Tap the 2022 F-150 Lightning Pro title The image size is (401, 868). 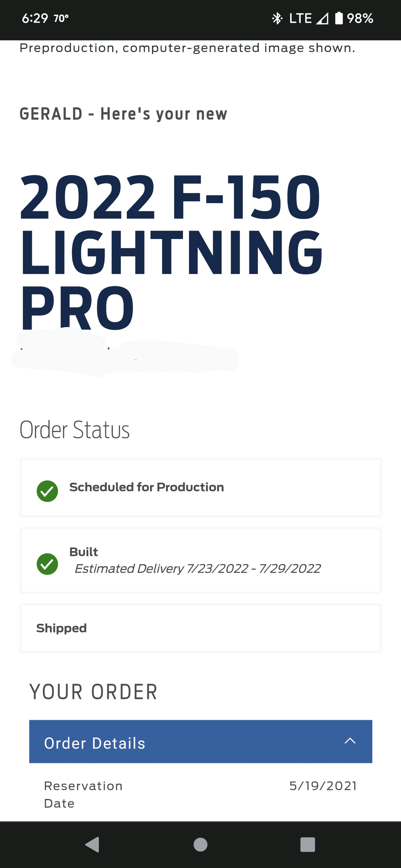tap(170, 251)
